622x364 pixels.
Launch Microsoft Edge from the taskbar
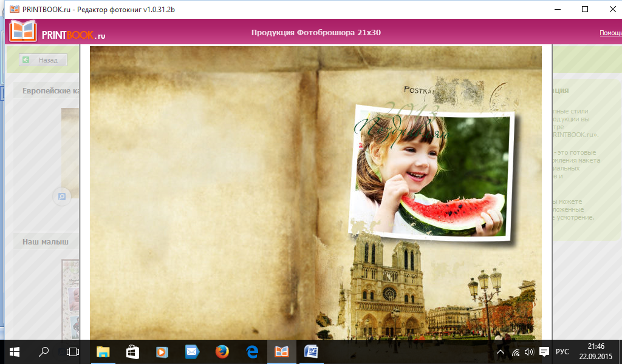pyautogui.click(x=252, y=352)
